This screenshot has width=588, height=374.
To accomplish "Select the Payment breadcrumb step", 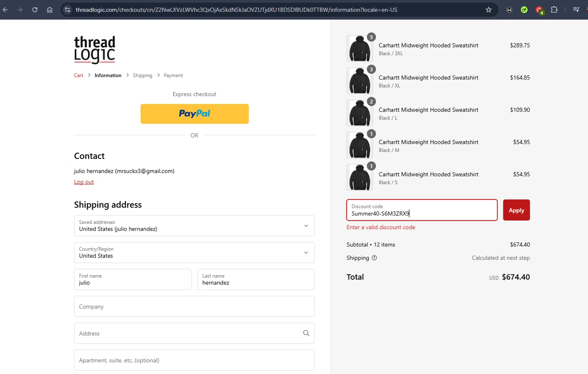I will (173, 75).
